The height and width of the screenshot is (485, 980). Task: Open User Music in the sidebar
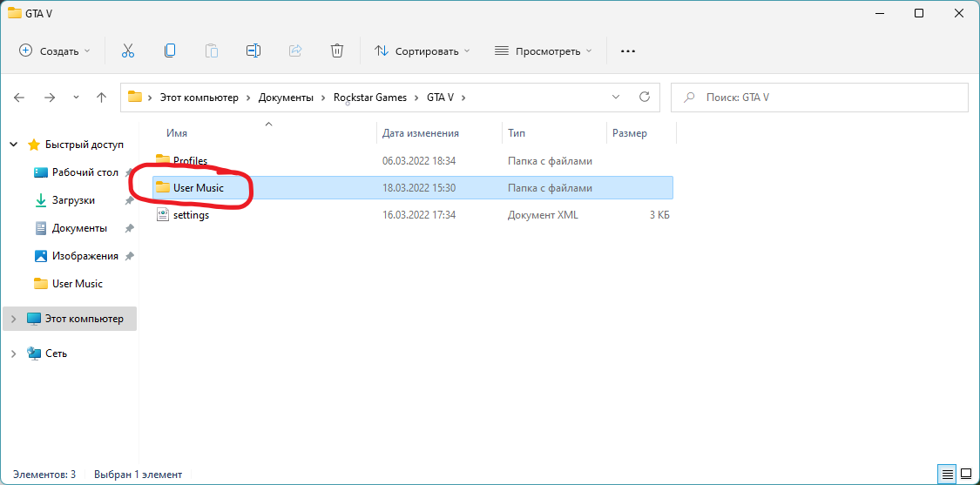pyautogui.click(x=78, y=283)
